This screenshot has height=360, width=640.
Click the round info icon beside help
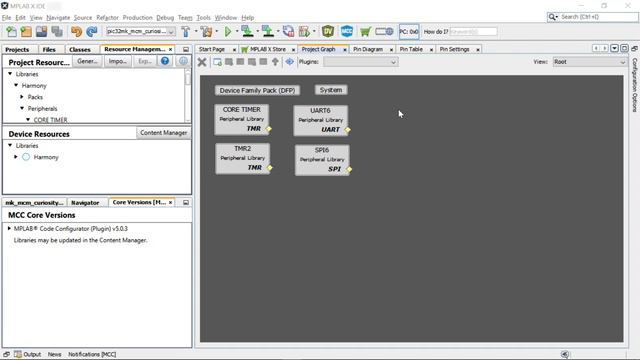[x=183, y=61]
